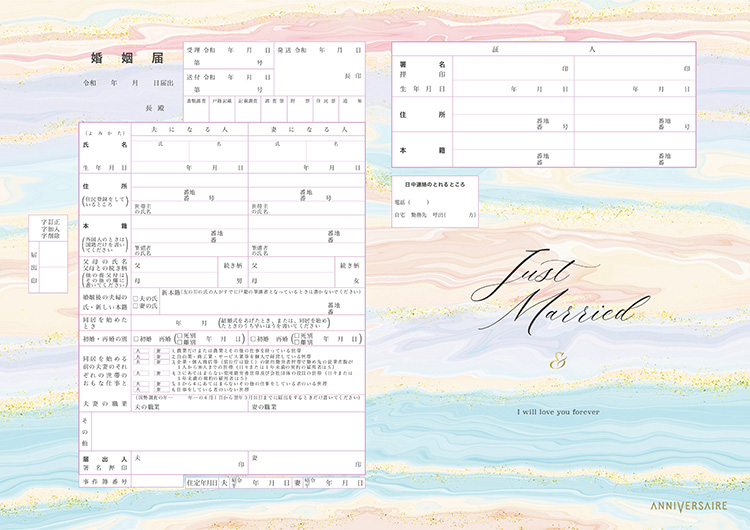Click the Just Married calligraphy
Screen dimensions: 750x530
click(559, 293)
